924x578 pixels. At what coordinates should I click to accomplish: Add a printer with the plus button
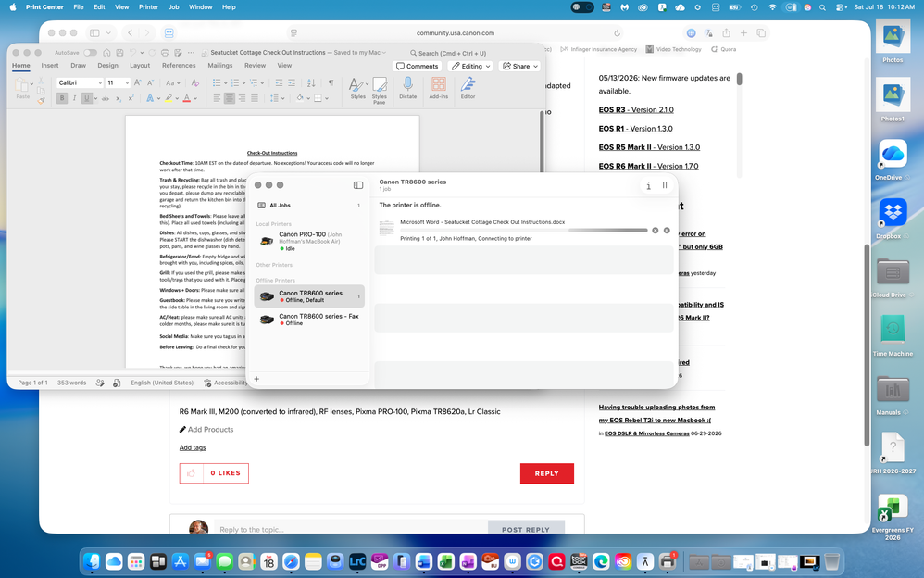click(256, 379)
